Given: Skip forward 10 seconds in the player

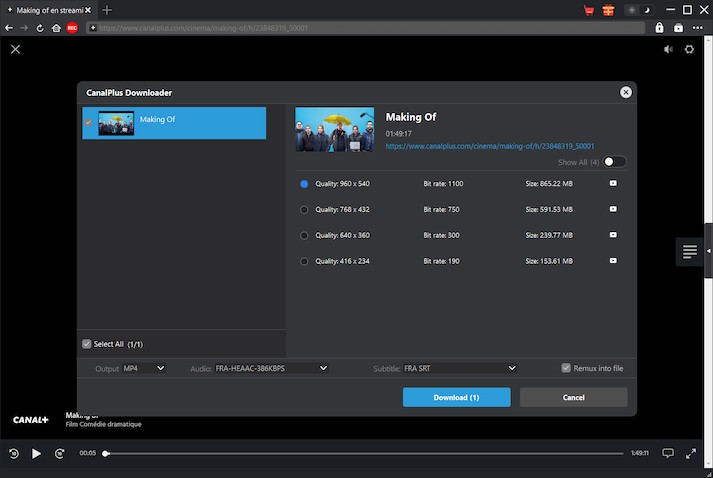Looking at the screenshot, I should point(60,453).
